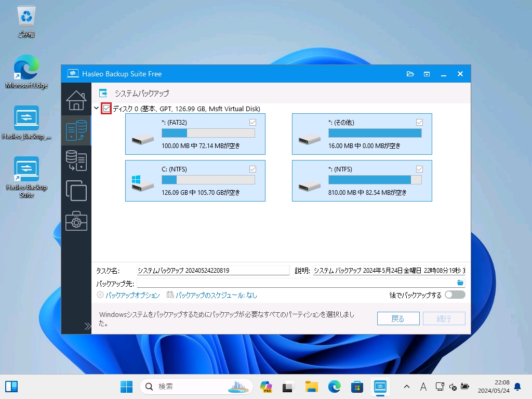The width and height of the screenshot is (532, 399).
Task: Open バックアップのスケジュール: なし link
Action: click(216, 295)
